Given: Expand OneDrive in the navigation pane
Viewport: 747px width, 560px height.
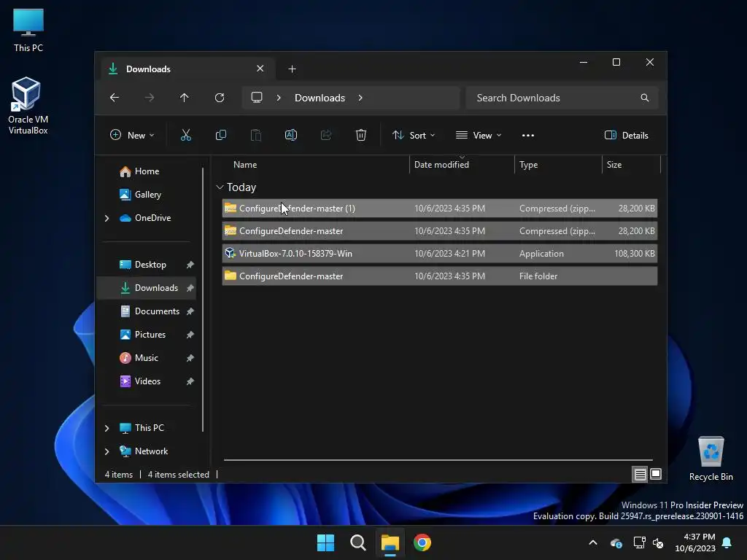Looking at the screenshot, I should [107, 218].
